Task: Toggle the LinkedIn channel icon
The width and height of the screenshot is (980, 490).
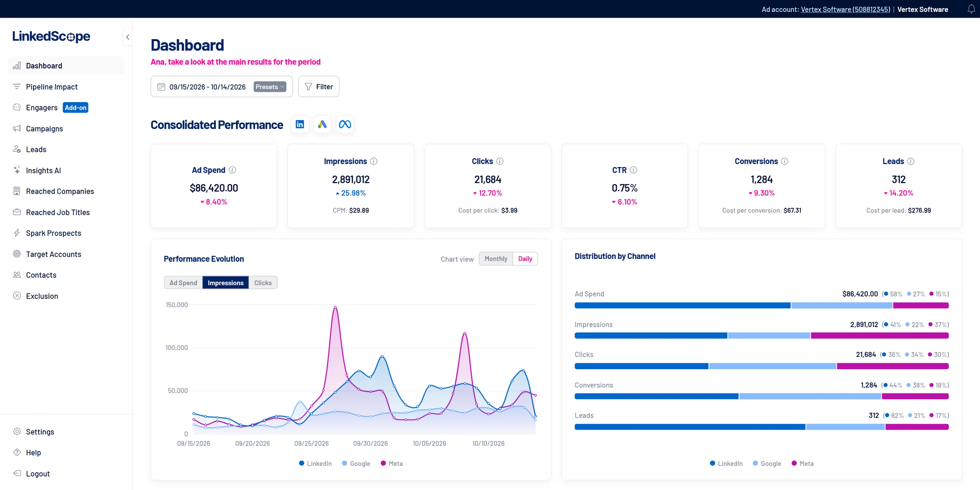Action: point(300,124)
